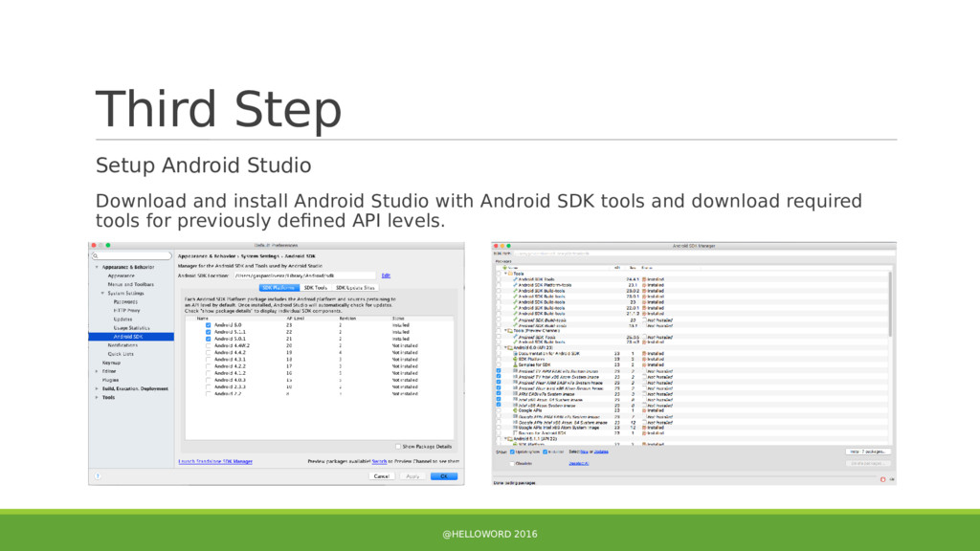
Task: Check the Android 4.0.3 platform checkbox
Action: pos(208,380)
